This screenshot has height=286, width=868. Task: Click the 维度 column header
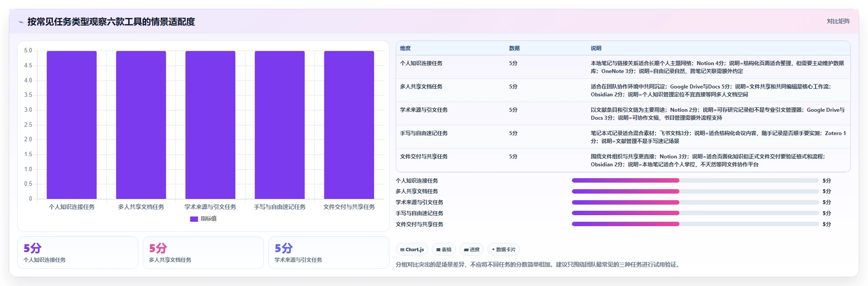405,48
